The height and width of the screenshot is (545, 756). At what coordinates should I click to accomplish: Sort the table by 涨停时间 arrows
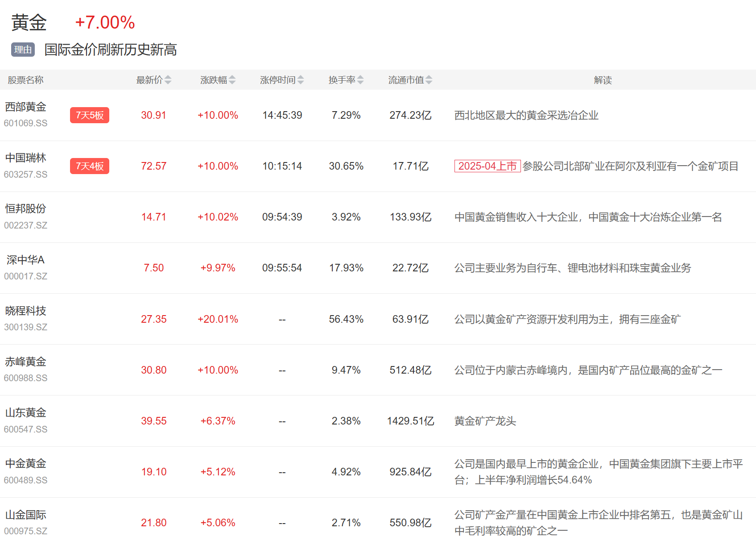[301, 80]
